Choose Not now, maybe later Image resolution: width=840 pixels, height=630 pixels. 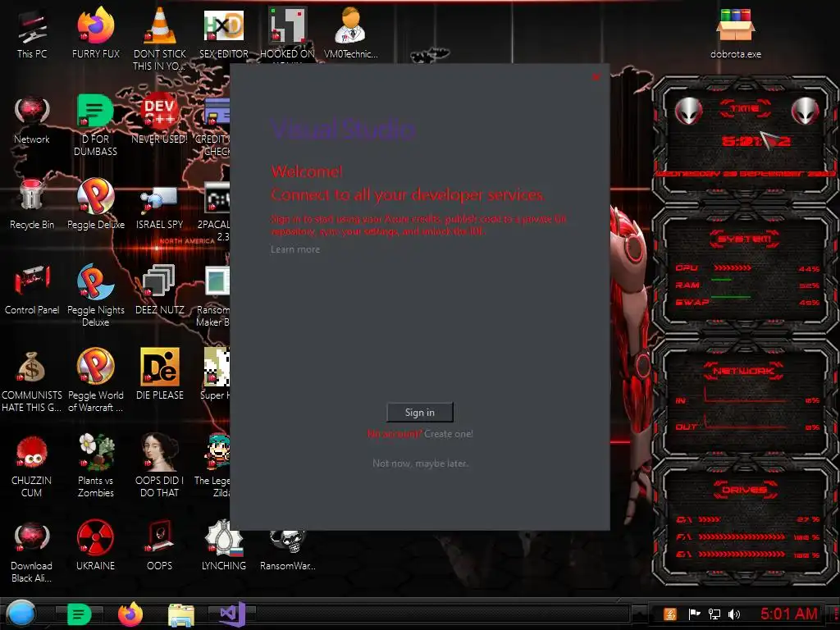[420, 463]
